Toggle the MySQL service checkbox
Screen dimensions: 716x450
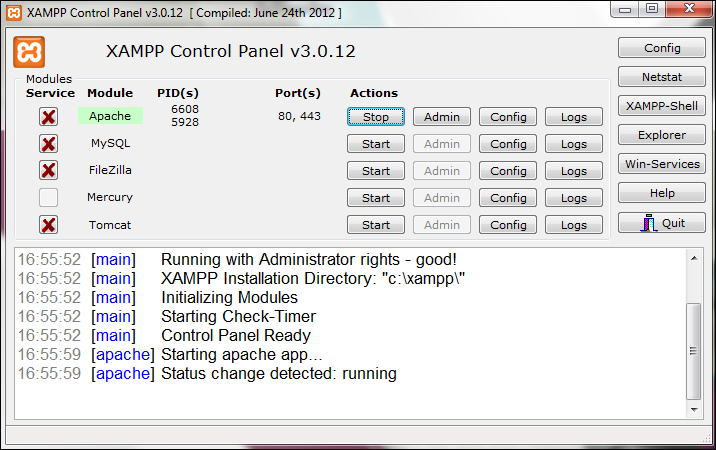pos(48,143)
